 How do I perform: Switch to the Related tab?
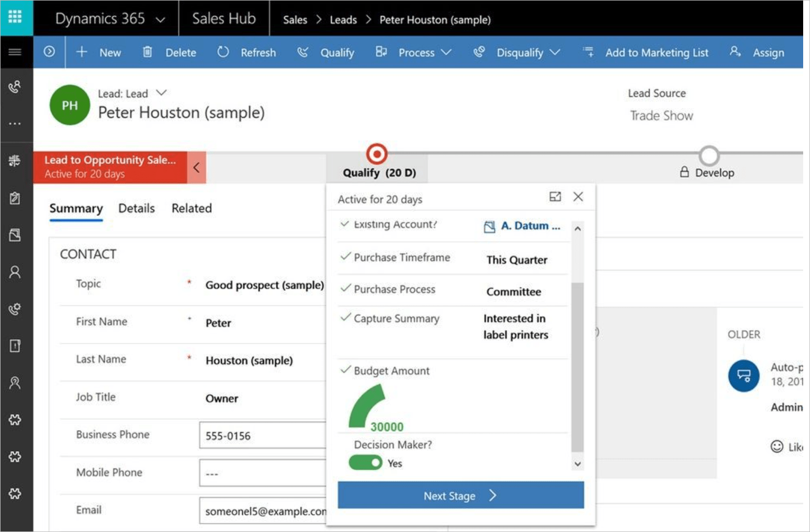(192, 208)
